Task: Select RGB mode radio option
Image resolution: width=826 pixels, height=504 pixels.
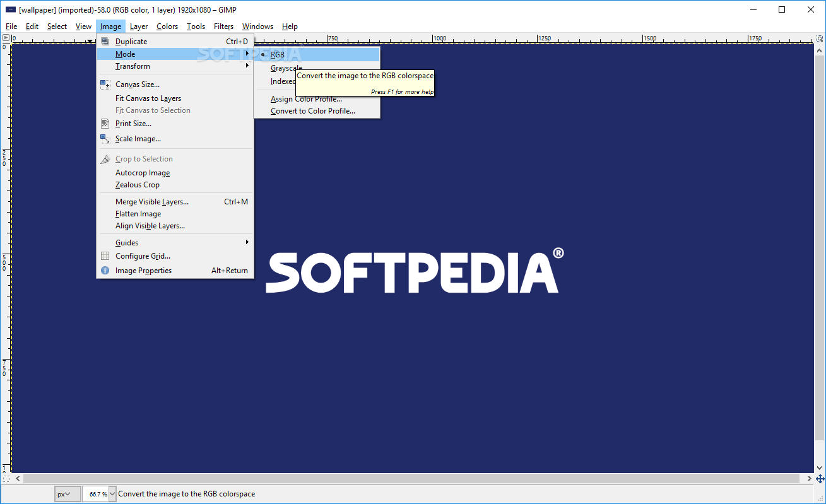Action: coord(317,55)
